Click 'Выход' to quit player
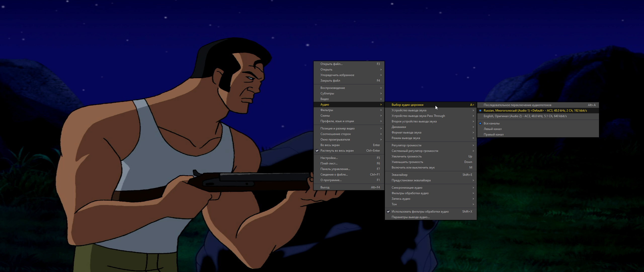The image size is (644, 272). coord(349,187)
